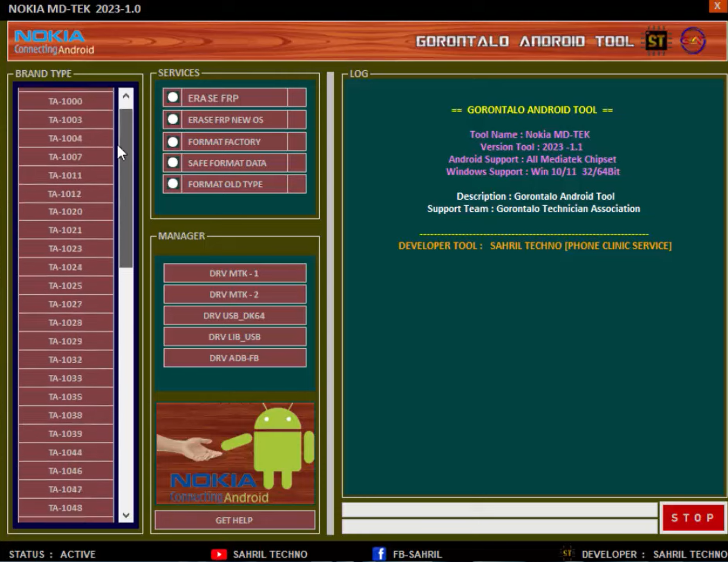The height and width of the screenshot is (562, 728).
Task: Choose model TA-1039
Action: pyautogui.click(x=66, y=433)
